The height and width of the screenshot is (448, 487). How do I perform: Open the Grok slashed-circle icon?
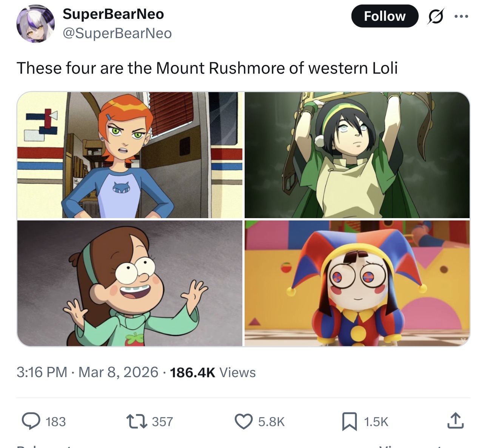pos(435,17)
